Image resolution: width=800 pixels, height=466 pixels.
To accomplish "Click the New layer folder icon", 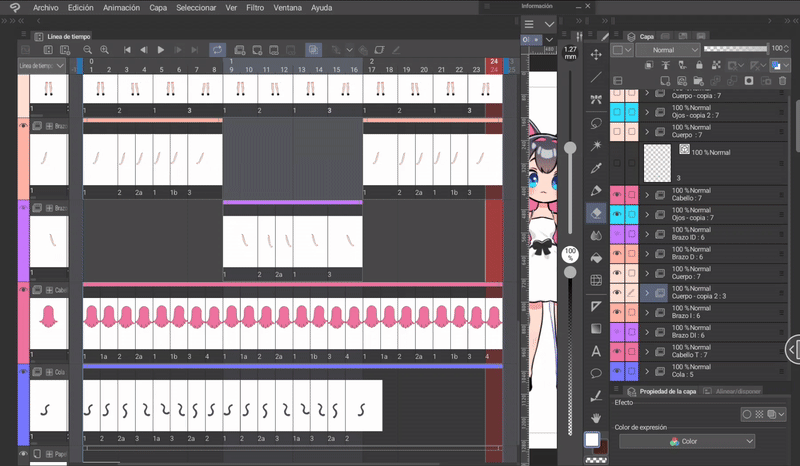I will coord(698,81).
